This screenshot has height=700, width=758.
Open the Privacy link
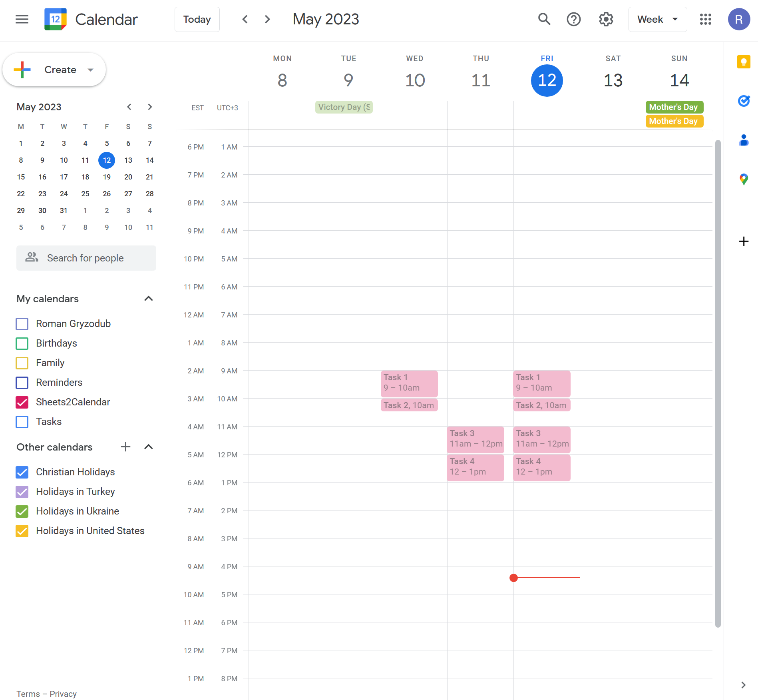click(x=63, y=694)
